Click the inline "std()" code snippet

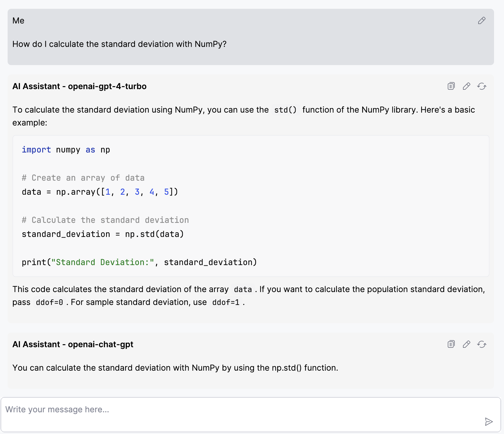pos(285,110)
